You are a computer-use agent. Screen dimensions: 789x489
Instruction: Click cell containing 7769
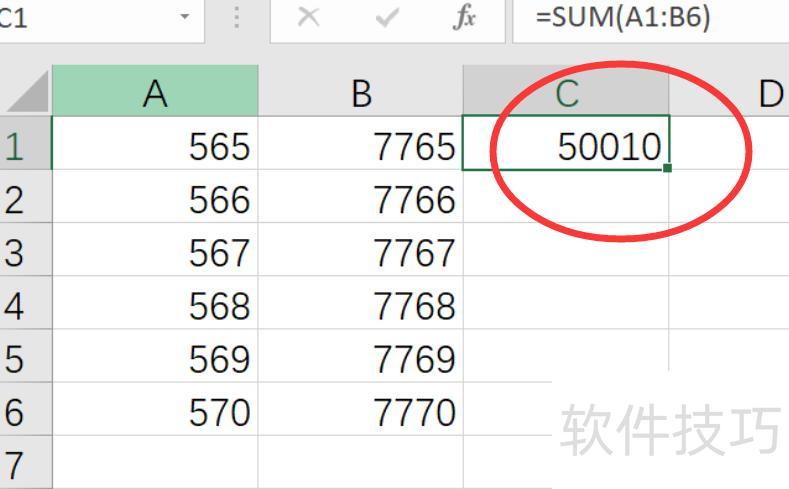click(361, 356)
